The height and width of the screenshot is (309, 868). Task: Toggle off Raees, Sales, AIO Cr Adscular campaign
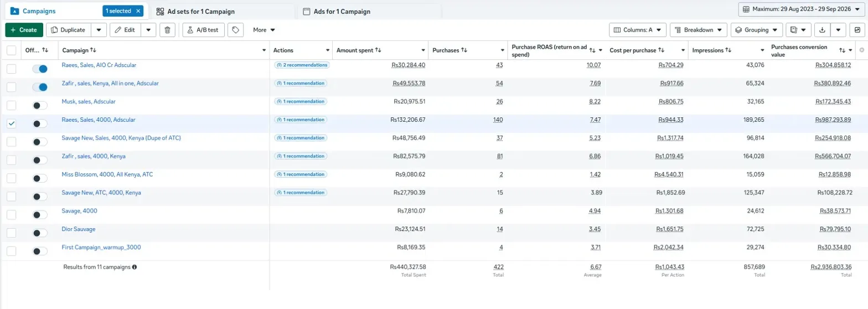click(40, 69)
